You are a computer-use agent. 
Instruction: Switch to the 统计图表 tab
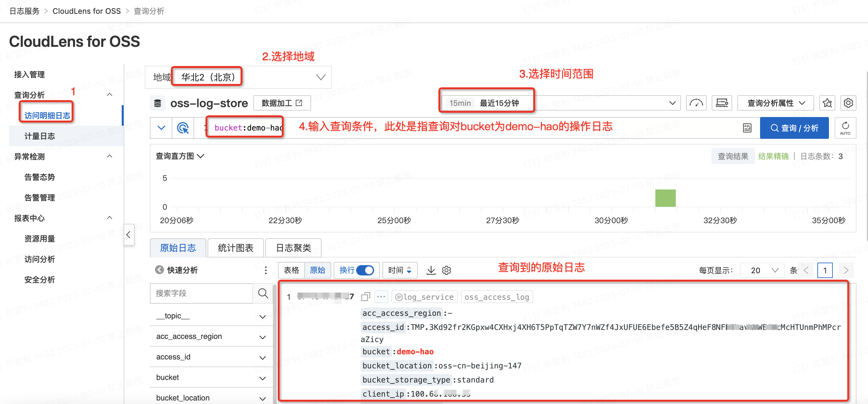coord(235,248)
